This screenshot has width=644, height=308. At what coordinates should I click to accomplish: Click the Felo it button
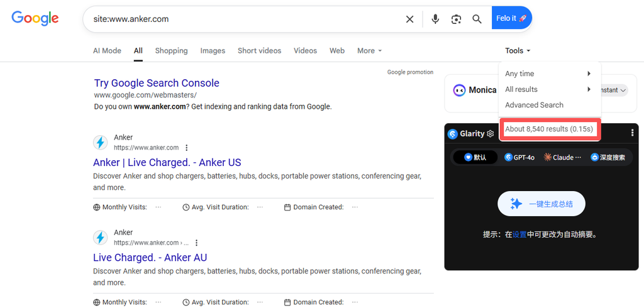[x=512, y=18]
